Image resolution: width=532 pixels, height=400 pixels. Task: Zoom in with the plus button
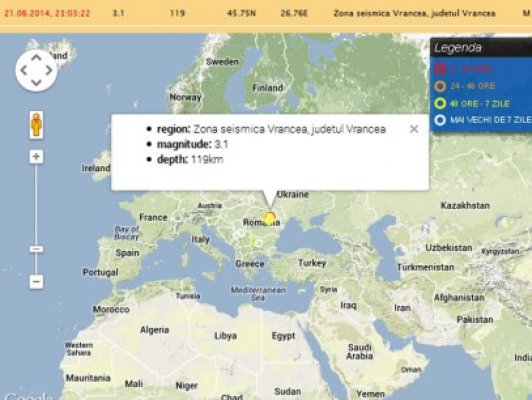[x=36, y=156]
